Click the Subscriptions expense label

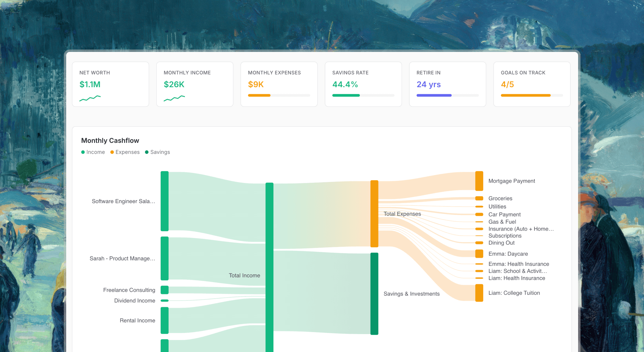tap(505, 236)
